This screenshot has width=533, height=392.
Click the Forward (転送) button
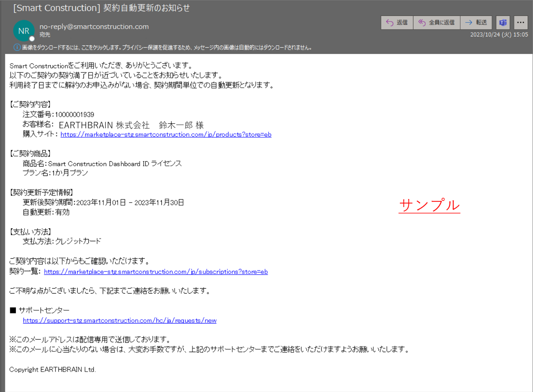(x=476, y=23)
